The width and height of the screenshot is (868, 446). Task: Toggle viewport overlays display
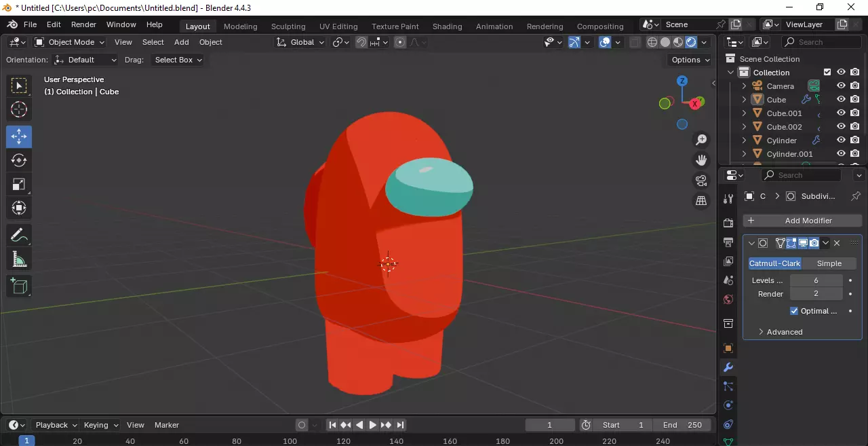pyautogui.click(x=606, y=42)
